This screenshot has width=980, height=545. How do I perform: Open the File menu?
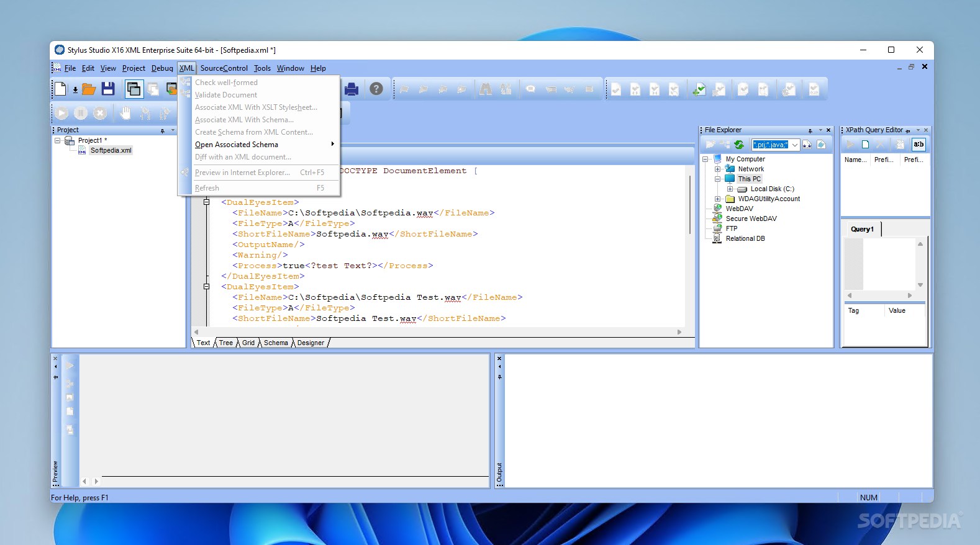[x=70, y=68]
